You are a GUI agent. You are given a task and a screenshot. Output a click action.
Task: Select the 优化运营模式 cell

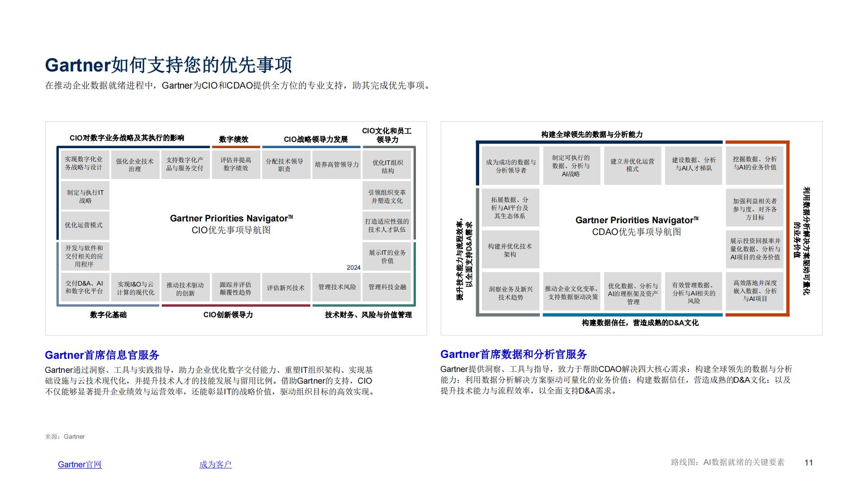[85, 225]
